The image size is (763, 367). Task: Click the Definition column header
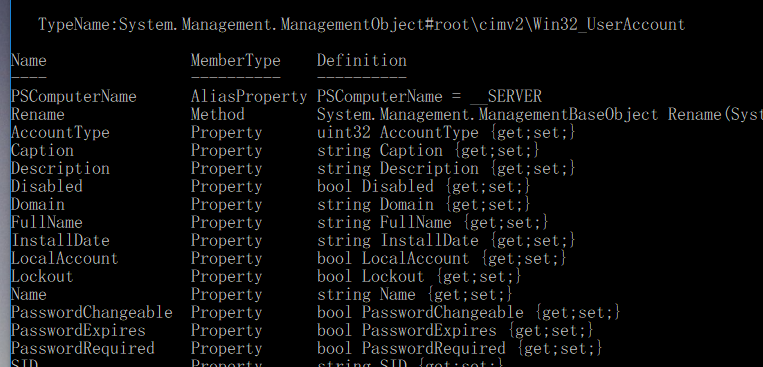pyautogui.click(x=362, y=60)
